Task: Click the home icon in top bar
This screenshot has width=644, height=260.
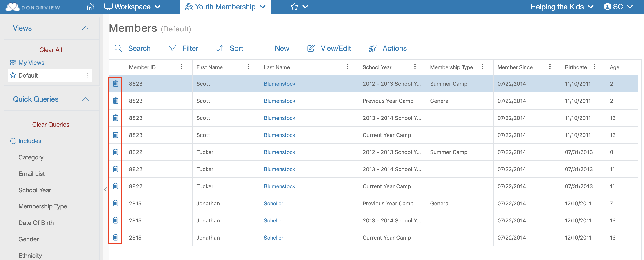Action: tap(90, 7)
